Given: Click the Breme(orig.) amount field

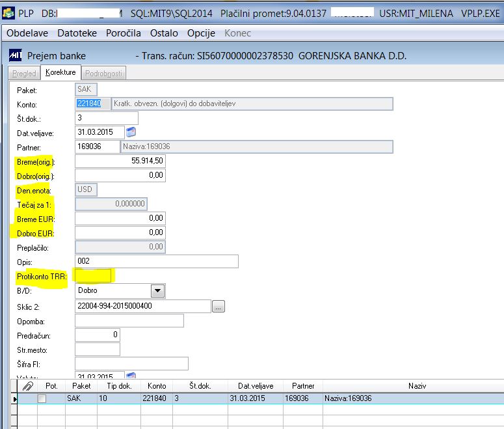Looking at the screenshot, I should tap(120, 161).
